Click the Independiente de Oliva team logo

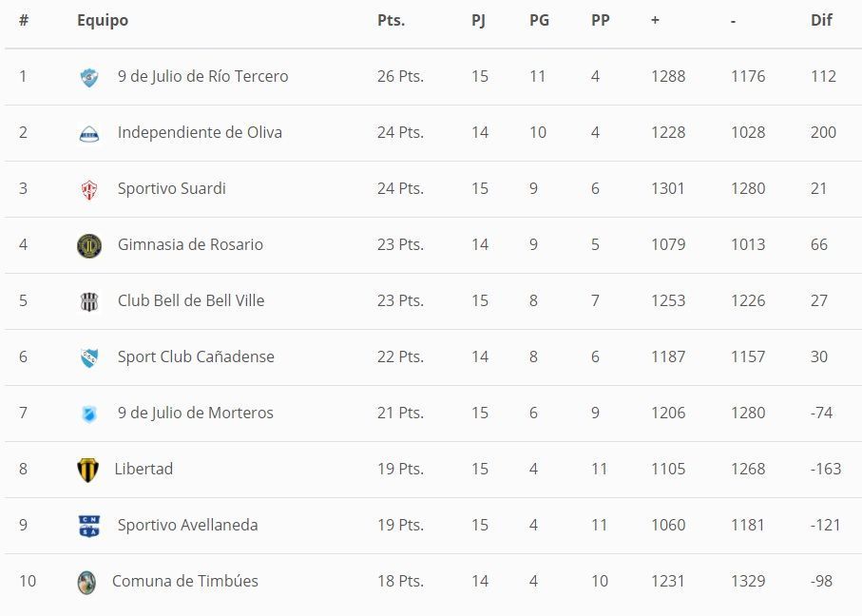[x=88, y=133]
